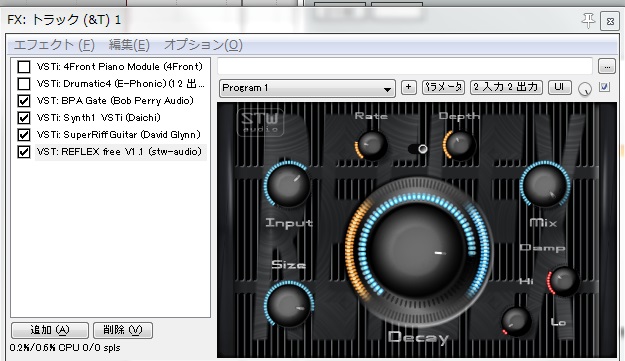Screen dimensions: 625x361
Task: Click the Size knob
Action: point(289,304)
